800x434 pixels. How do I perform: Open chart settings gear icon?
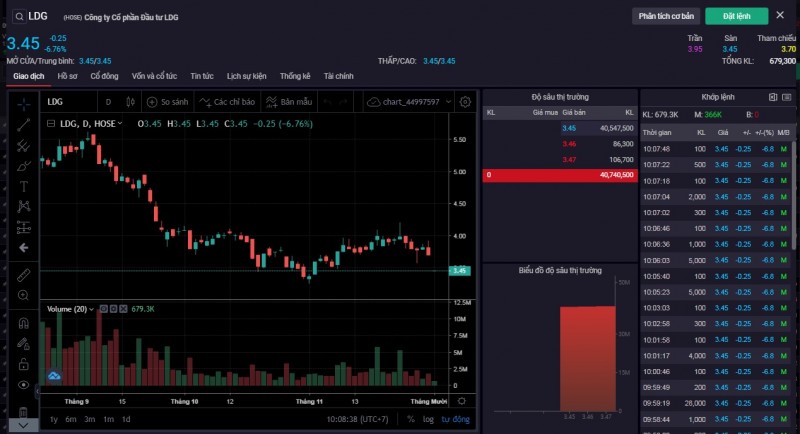pyautogui.click(x=465, y=102)
